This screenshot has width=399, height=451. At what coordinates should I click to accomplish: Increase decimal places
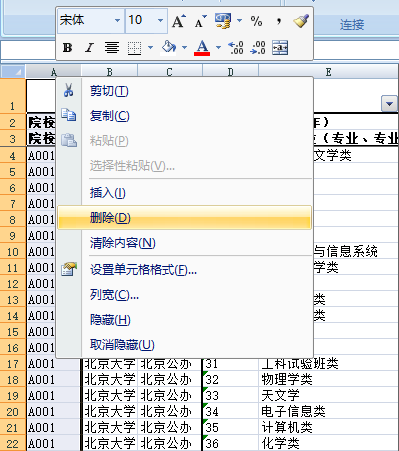tap(235, 48)
